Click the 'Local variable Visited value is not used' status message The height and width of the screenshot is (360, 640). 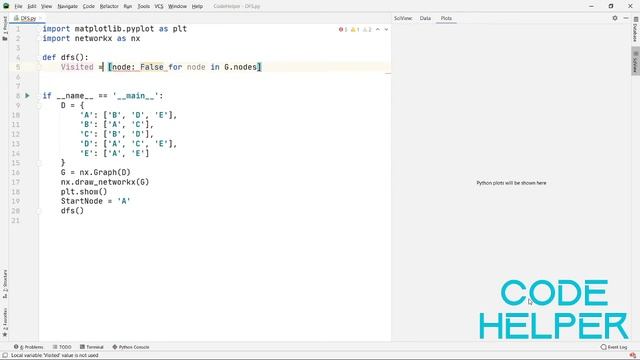point(55,356)
